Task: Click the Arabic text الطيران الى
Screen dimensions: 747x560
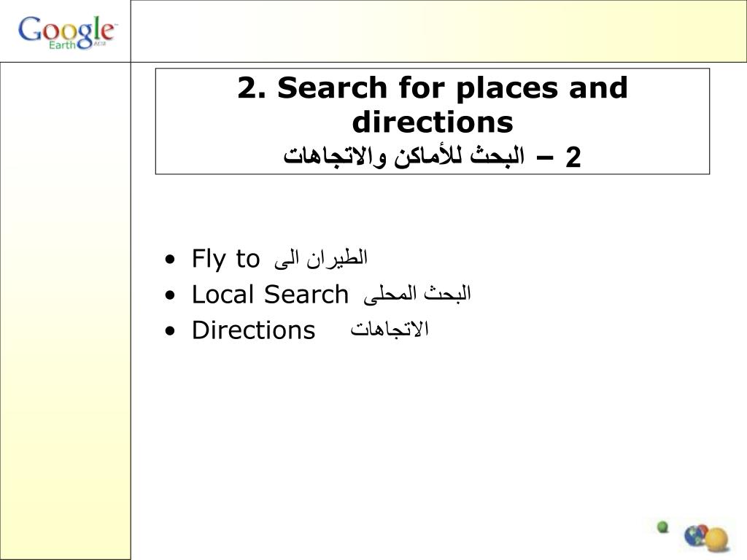Action: point(321,259)
